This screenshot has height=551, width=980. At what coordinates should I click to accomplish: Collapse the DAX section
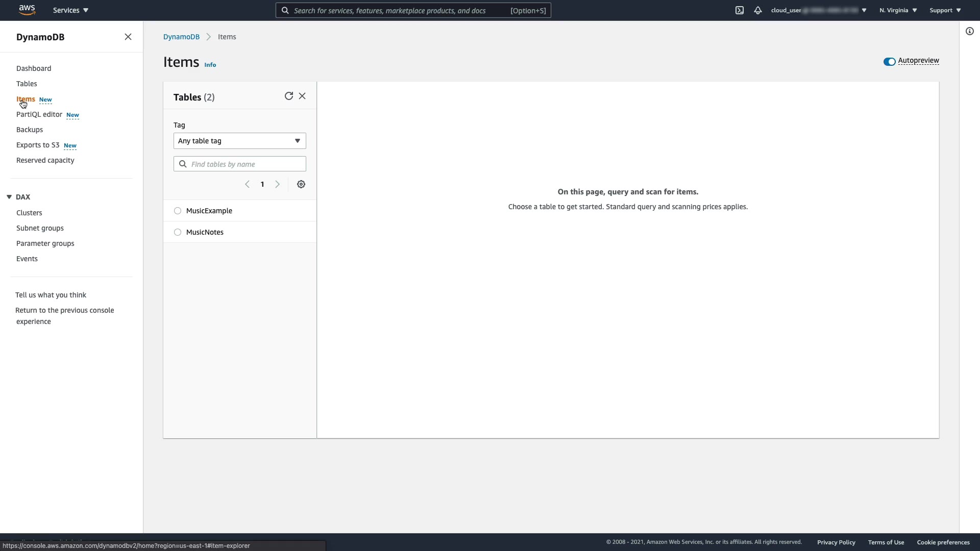(9, 197)
